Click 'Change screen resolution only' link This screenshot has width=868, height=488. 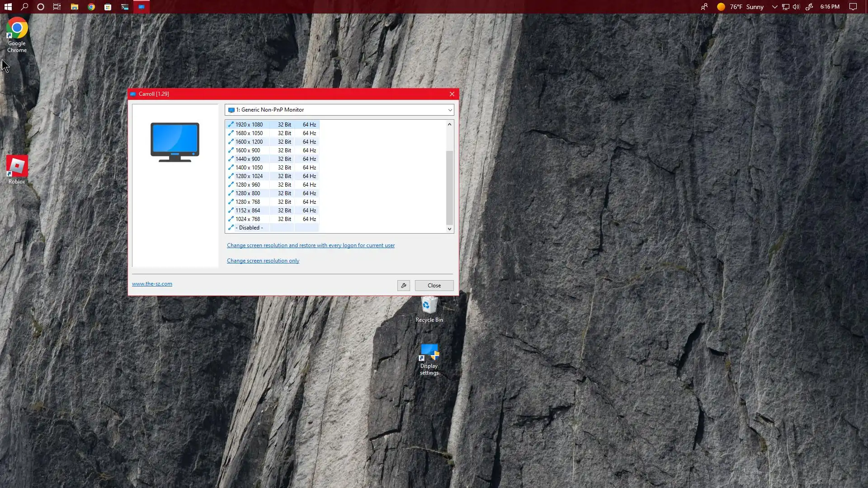263,261
